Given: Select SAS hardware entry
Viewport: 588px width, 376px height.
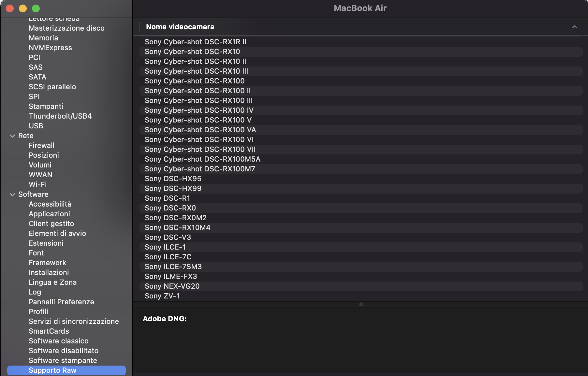Looking at the screenshot, I should [x=36, y=67].
